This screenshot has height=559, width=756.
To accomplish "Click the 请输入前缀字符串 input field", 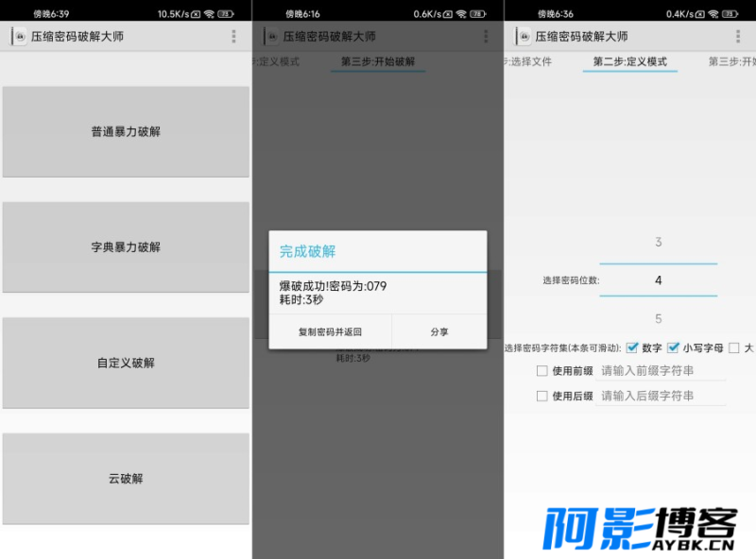I will (661, 370).
